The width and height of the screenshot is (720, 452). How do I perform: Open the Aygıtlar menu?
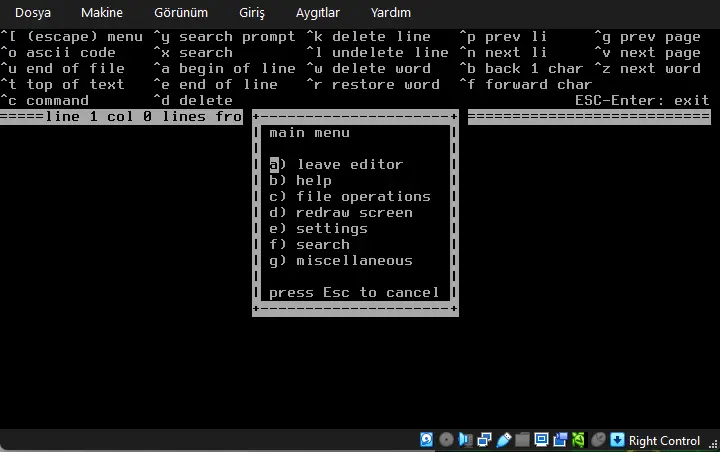[318, 13]
